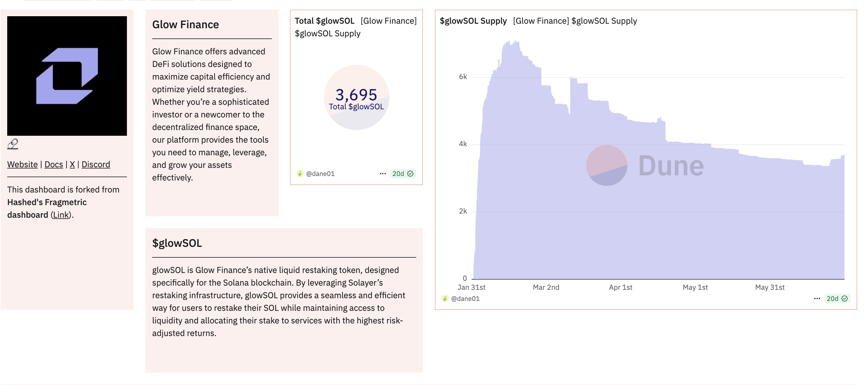Click the 3,695 Total $glowSOL counter value
Viewport: 868px width, 385px height.
tap(356, 95)
